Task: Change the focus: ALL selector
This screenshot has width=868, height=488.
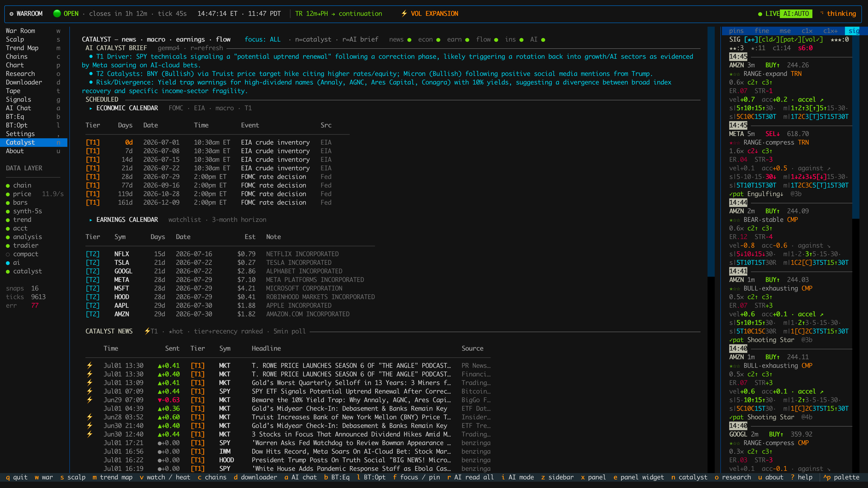Action: click(x=262, y=39)
